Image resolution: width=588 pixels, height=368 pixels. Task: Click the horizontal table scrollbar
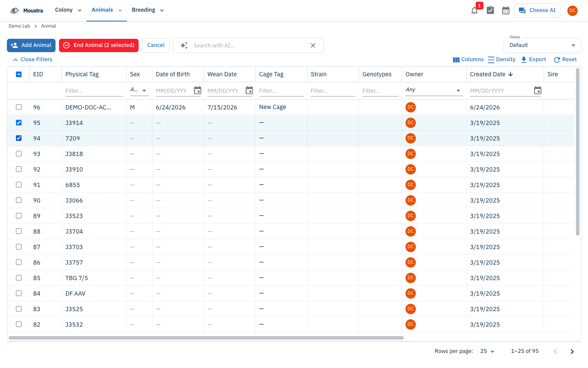tap(206, 338)
